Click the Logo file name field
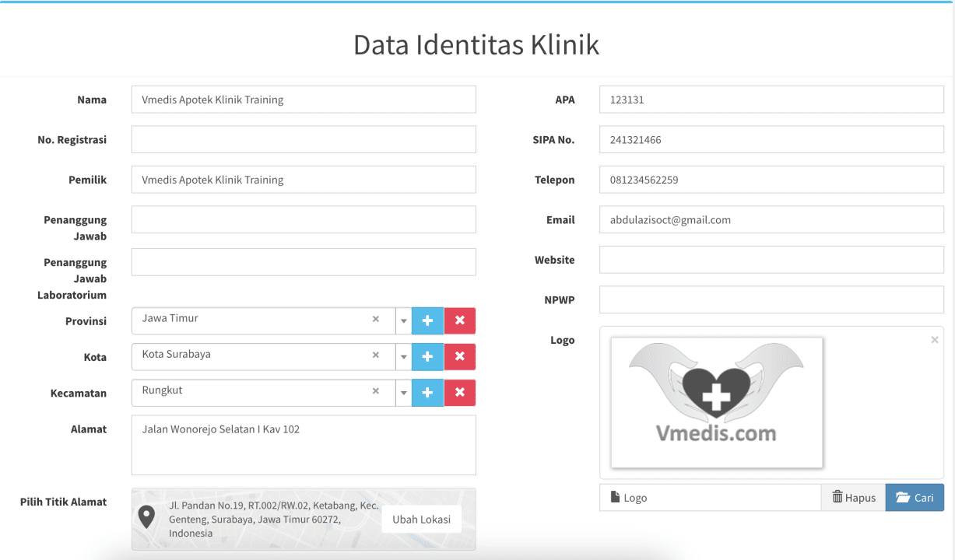Viewport: 955px width, 560px height. point(710,498)
